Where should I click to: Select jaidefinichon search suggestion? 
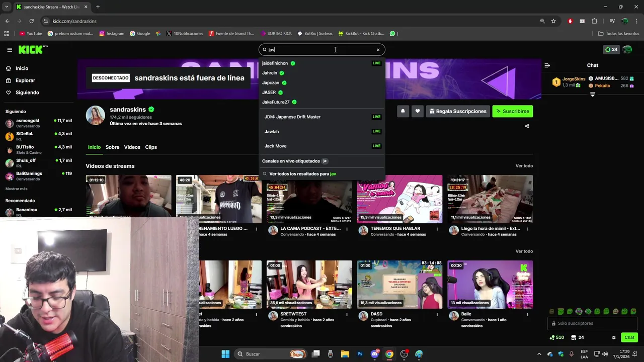(322, 63)
